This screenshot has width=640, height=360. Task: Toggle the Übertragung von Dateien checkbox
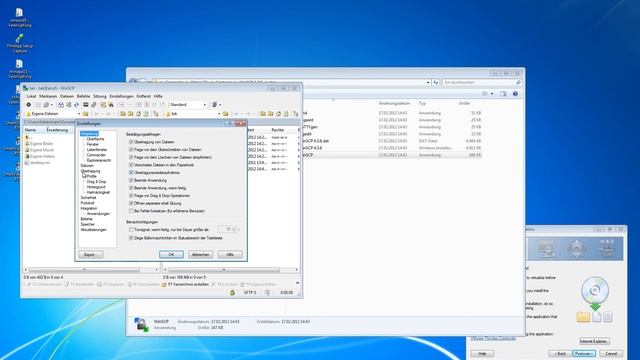pyautogui.click(x=131, y=142)
